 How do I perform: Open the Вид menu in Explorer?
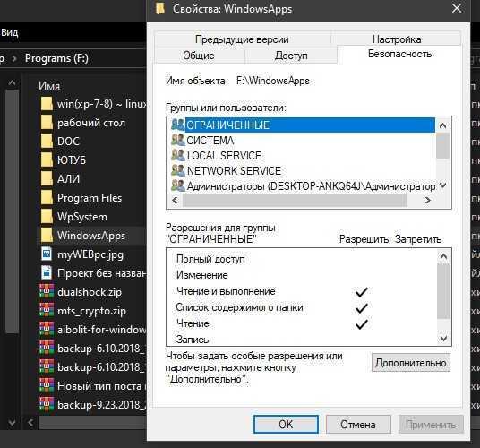point(10,32)
